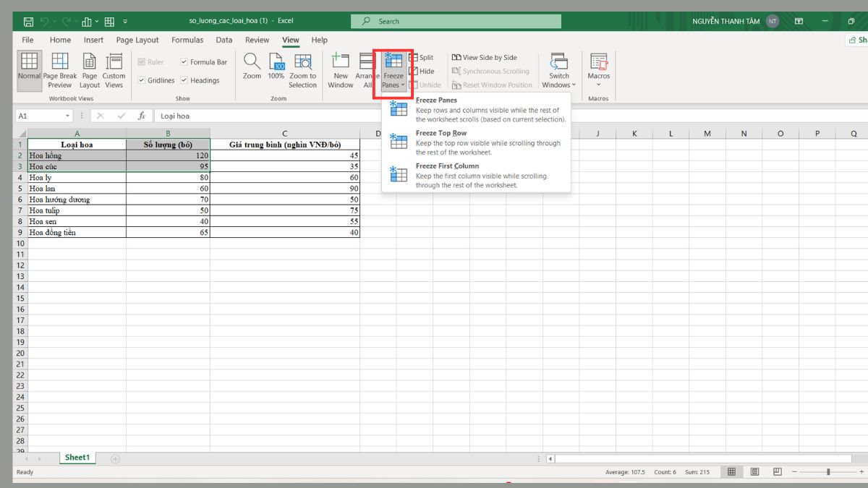
Task: Open the Switch Windows dropdown
Action: pyautogui.click(x=558, y=70)
